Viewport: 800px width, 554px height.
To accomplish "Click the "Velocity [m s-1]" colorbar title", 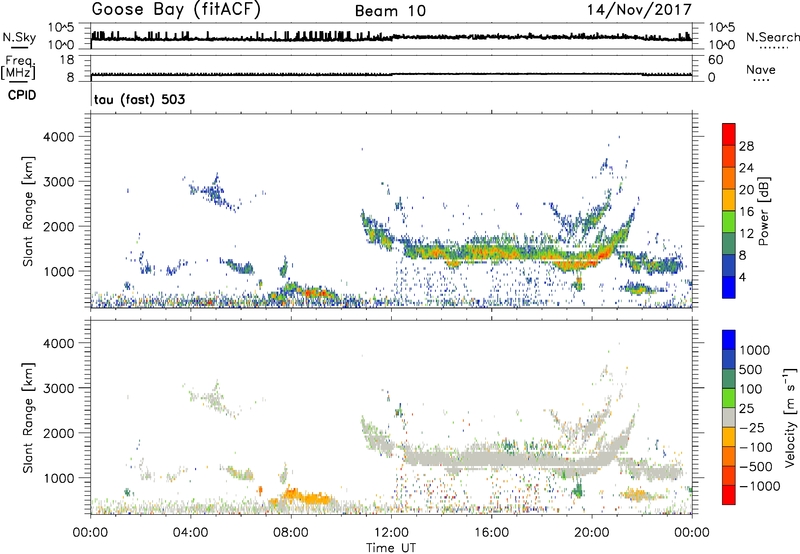I will pyautogui.click(x=790, y=417).
